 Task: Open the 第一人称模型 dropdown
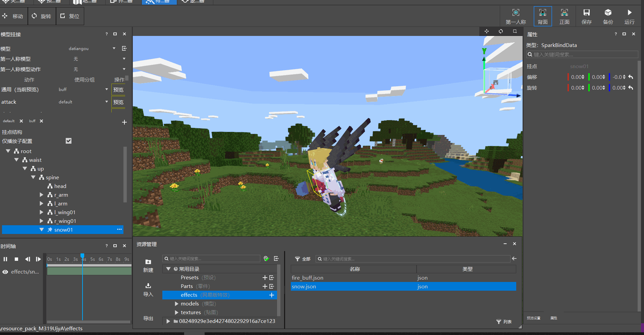pos(124,59)
